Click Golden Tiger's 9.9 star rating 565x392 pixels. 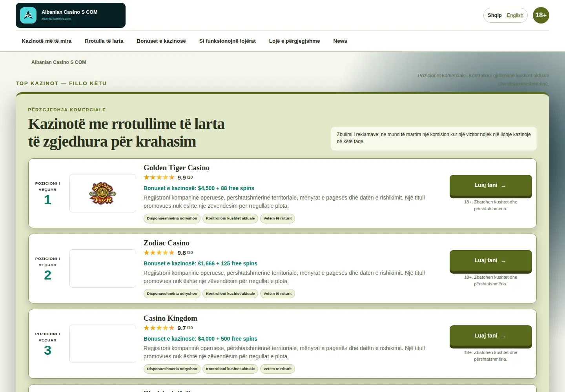(168, 178)
